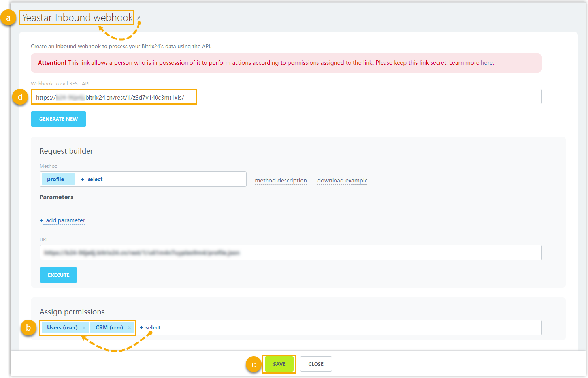Open the '+ select' method chooser
Viewport: 588px width, 378px height.
(x=92, y=179)
